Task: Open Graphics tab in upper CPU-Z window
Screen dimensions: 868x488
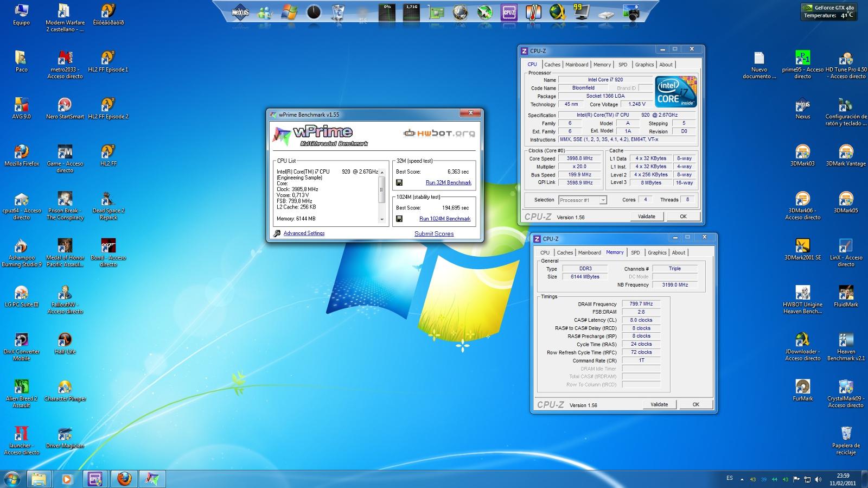Action: tap(644, 65)
